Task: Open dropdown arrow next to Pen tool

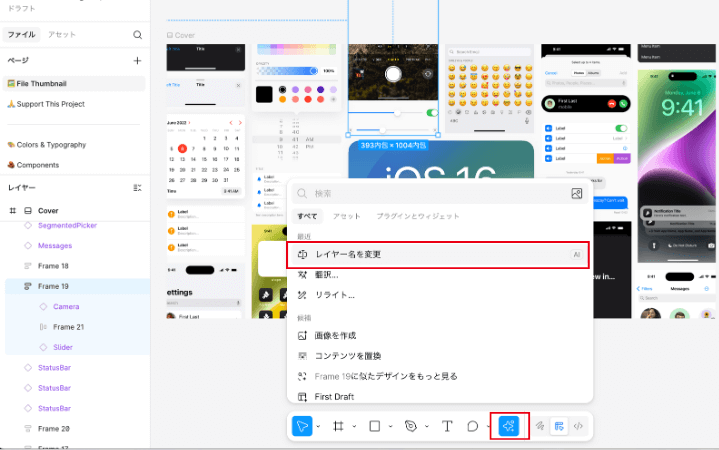Action: tap(427, 426)
